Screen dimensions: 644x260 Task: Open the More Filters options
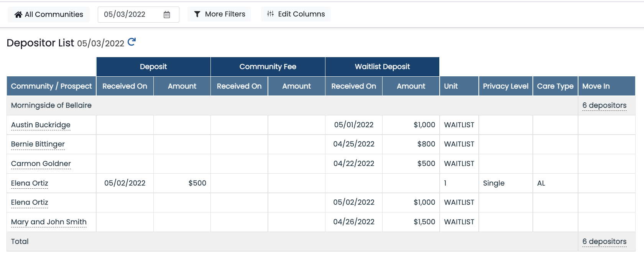pyautogui.click(x=219, y=14)
